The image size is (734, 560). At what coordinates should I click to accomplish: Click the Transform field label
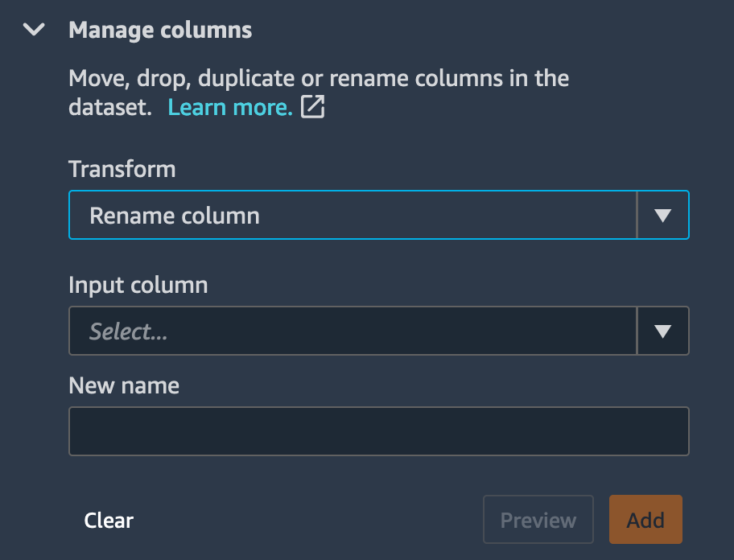point(122,169)
